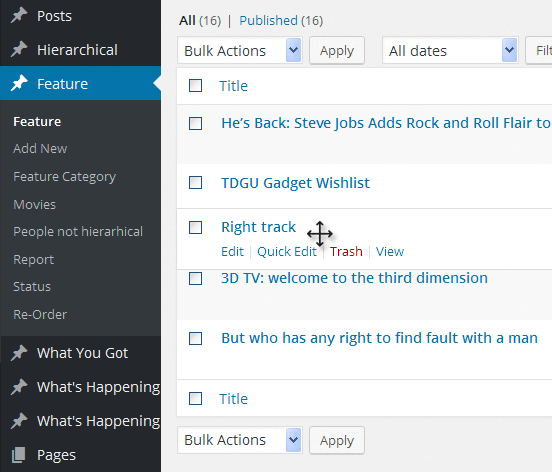Click the Pages icon in the sidebar
552x472 pixels.
tap(19, 455)
